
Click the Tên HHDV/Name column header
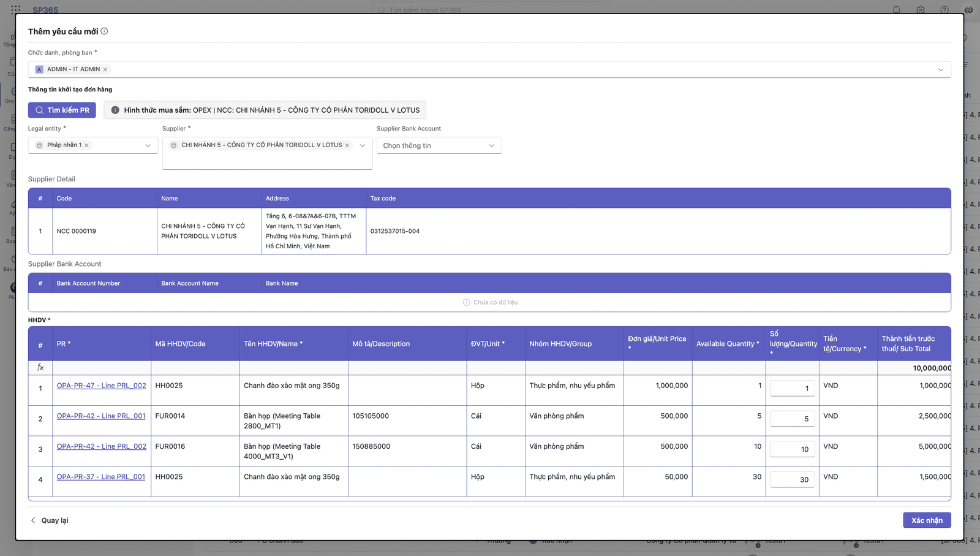[293, 343]
